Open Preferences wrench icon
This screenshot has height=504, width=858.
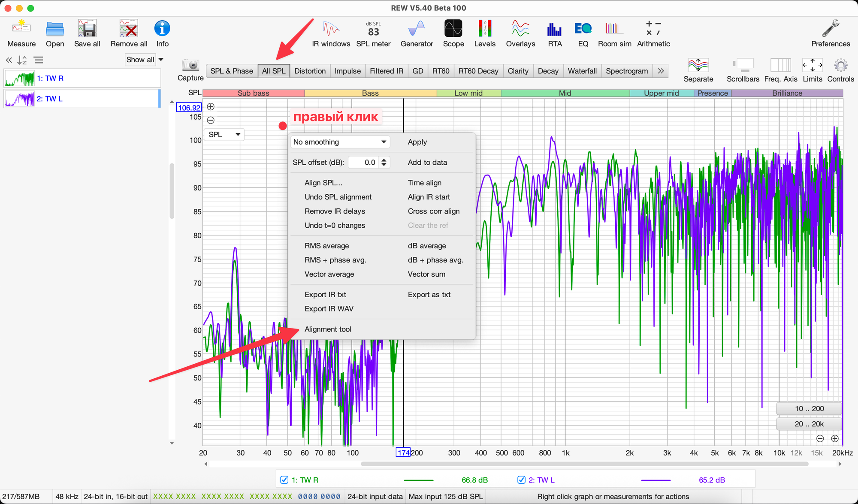830,29
